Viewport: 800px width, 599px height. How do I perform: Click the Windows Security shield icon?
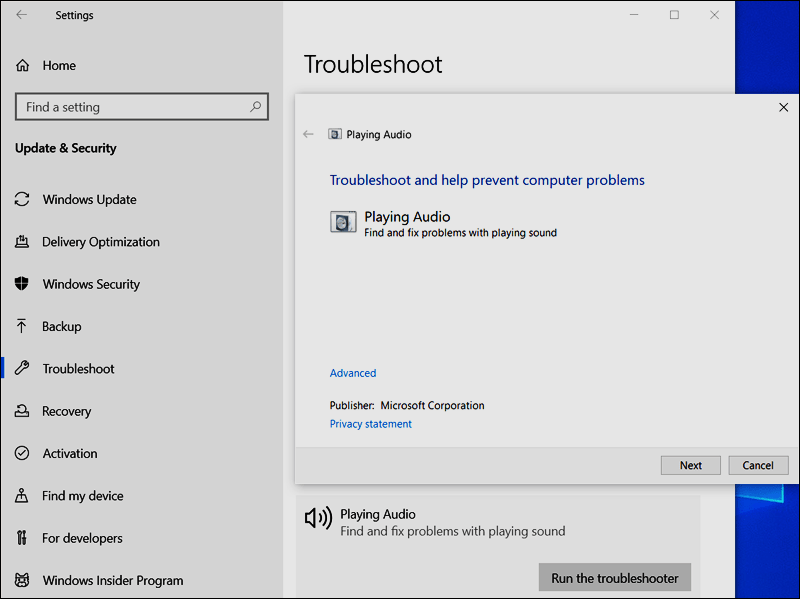tap(22, 284)
